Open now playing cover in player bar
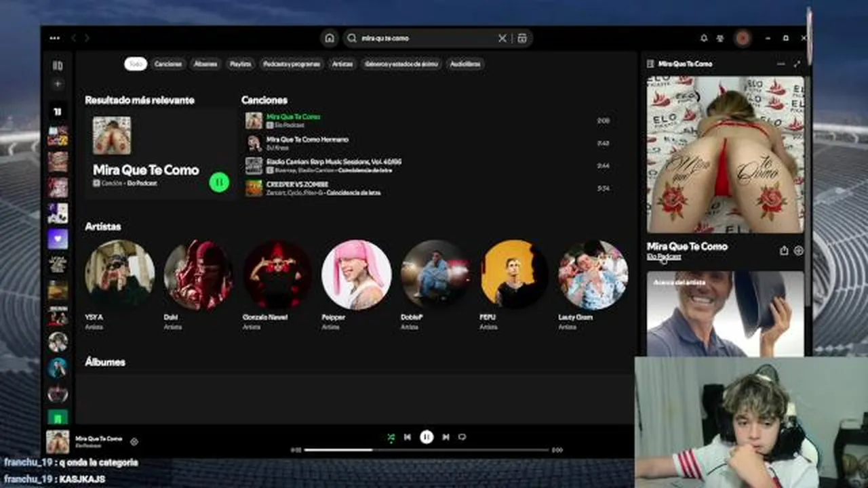 point(58,442)
